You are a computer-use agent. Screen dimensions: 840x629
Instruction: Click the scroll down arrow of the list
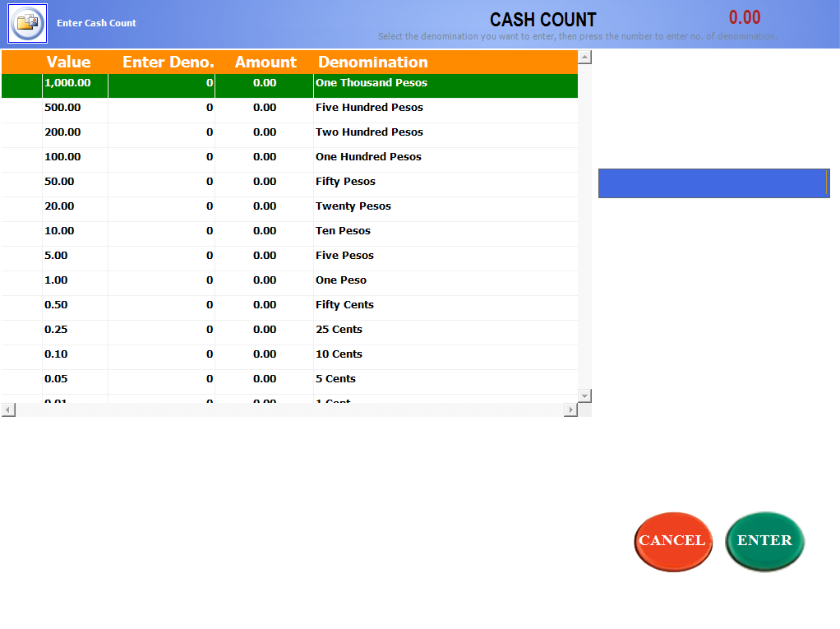[x=584, y=395]
